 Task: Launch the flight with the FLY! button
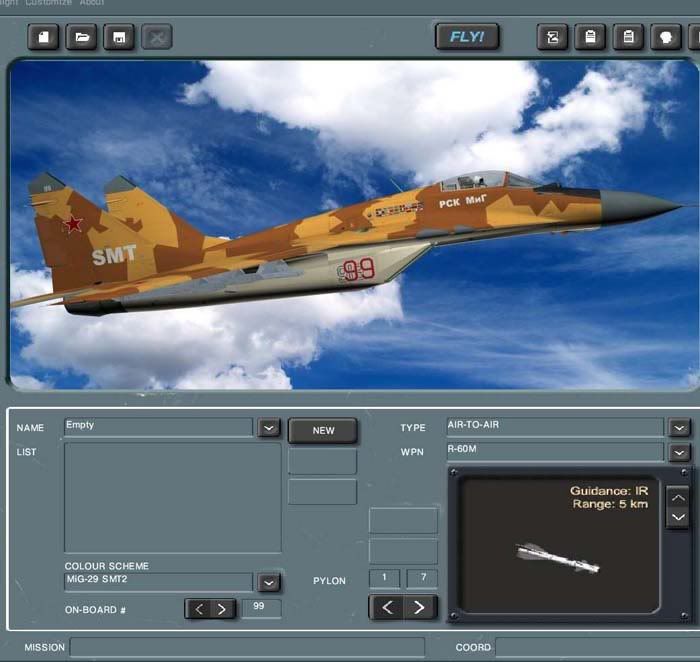467,37
